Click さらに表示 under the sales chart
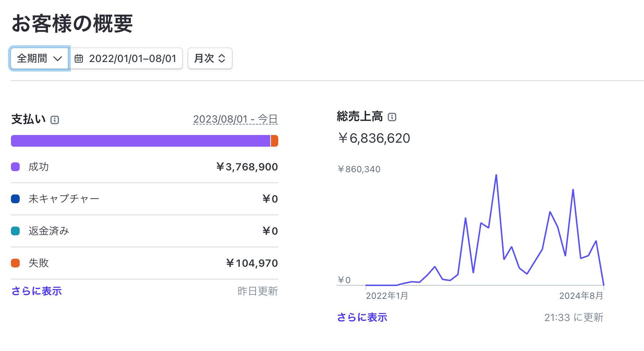 point(362,317)
